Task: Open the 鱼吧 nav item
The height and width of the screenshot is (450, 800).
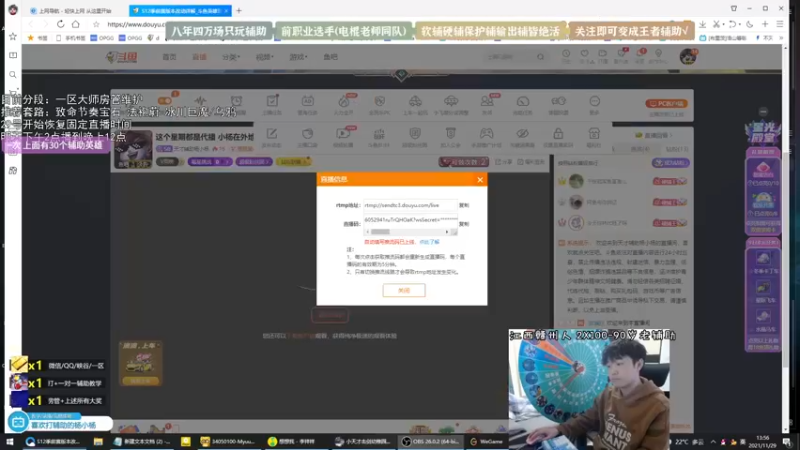Action: coord(330,57)
